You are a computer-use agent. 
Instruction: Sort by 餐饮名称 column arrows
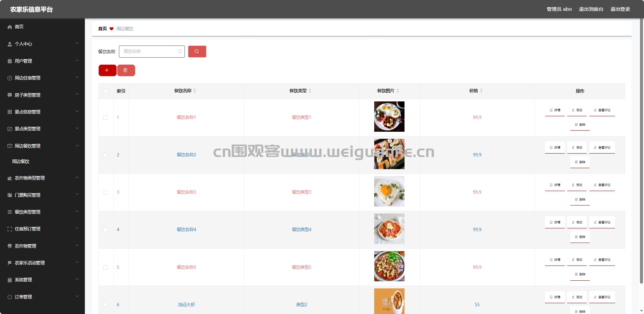195,91
